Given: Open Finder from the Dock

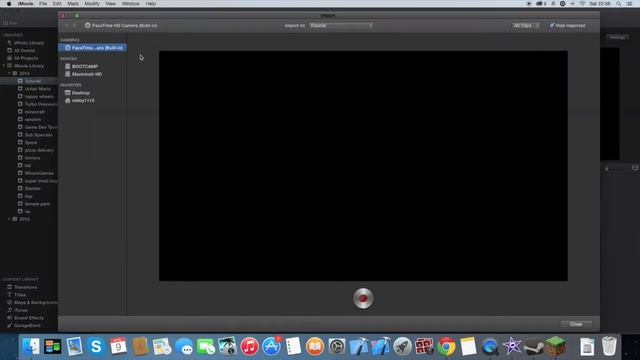Looking at the screenshot, I should (31, 347).
